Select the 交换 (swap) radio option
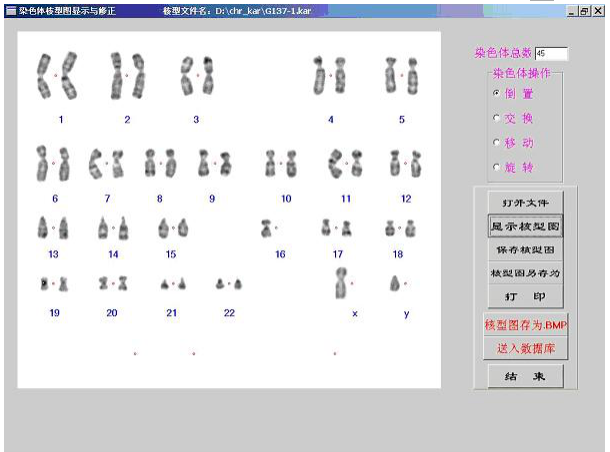Viewport: 610px width, 452px height. click(496, 118)
